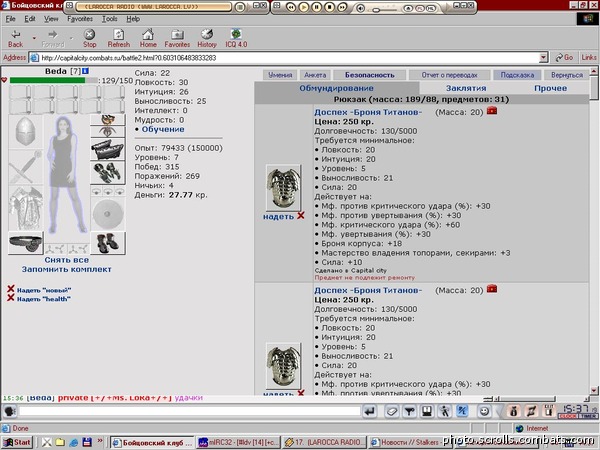Go back with the Back toolbar button
Image resolution: width=600 pixels, height=450 pixels.
15,38
